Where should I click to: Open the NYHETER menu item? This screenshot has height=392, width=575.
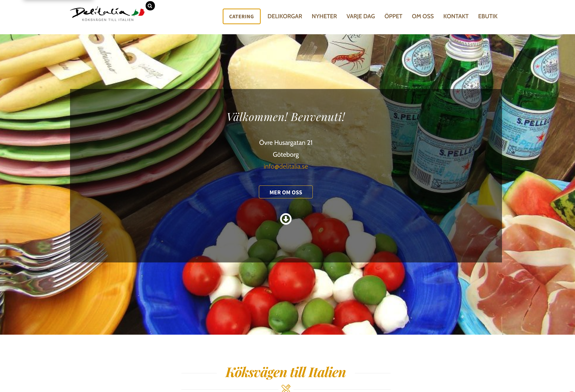coord(324,16)
